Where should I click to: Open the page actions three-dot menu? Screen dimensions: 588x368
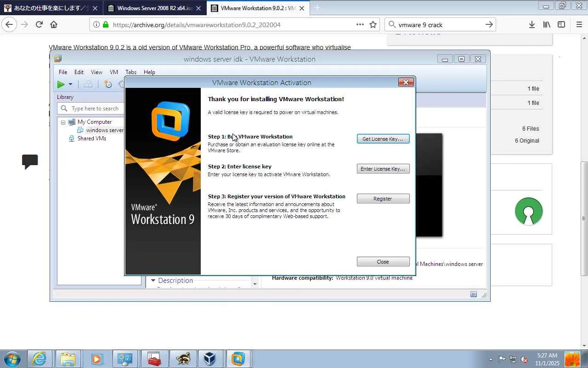(x=360, y=25)
